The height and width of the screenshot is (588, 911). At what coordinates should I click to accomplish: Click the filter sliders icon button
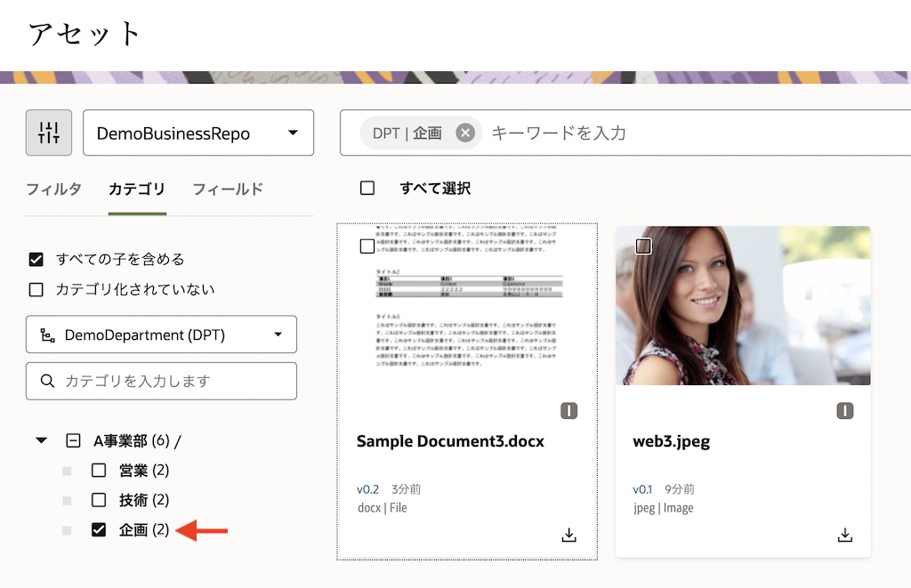pos(49,133)
